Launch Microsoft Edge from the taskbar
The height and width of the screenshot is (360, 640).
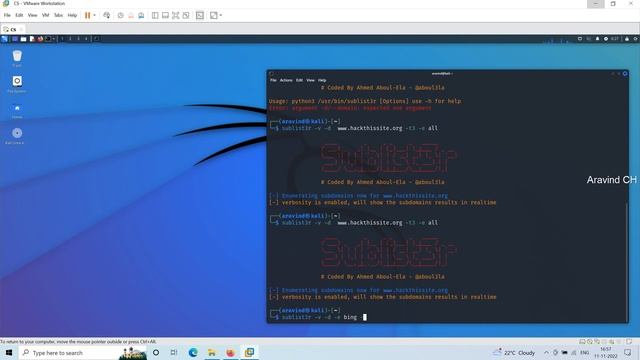click(x=193, y=353)
